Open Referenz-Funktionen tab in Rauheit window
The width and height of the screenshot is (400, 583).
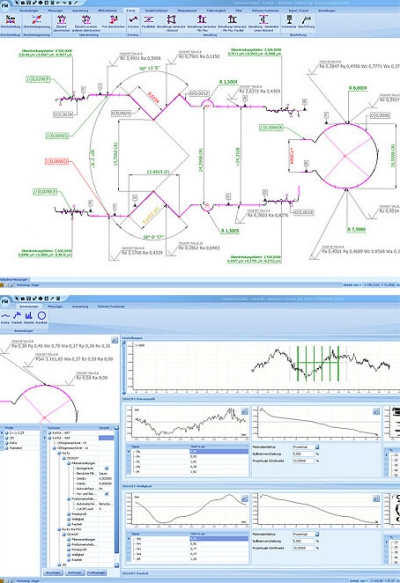point(111,306)
